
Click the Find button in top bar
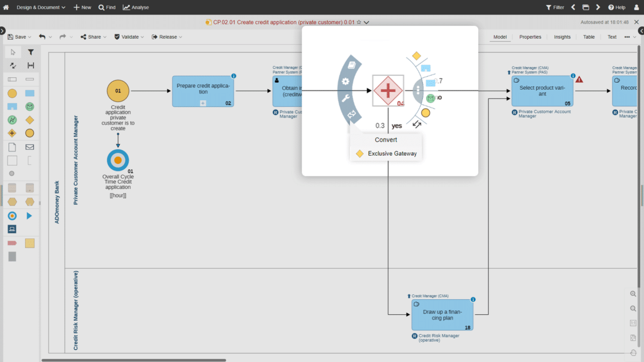click(107, 8)
